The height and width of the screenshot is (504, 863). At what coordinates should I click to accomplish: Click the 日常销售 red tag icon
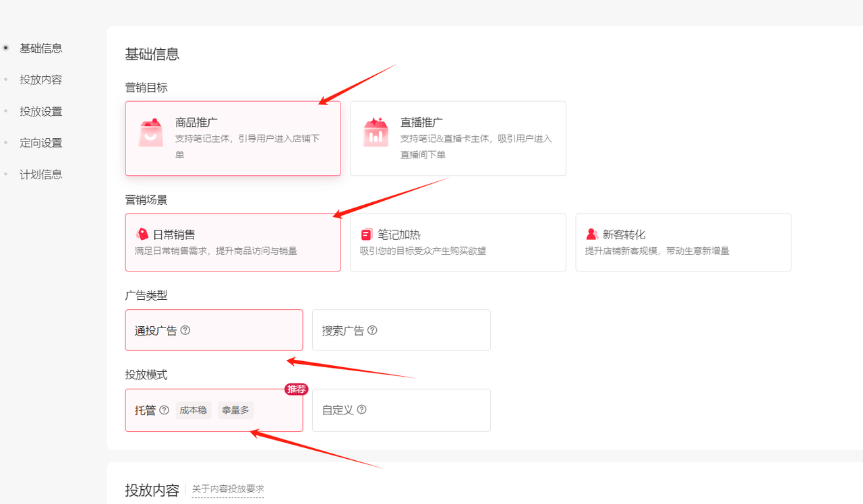tap(142, 234)
